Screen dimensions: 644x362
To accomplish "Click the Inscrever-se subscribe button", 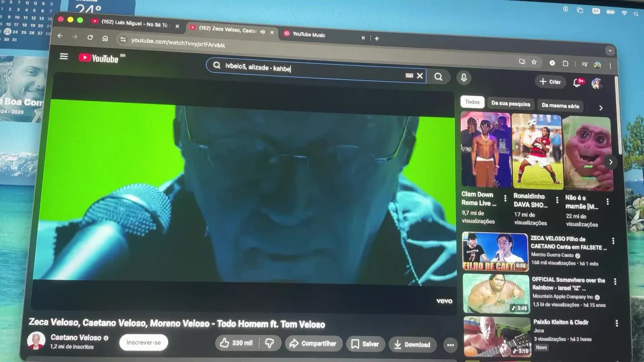I will tap(143, 342).
